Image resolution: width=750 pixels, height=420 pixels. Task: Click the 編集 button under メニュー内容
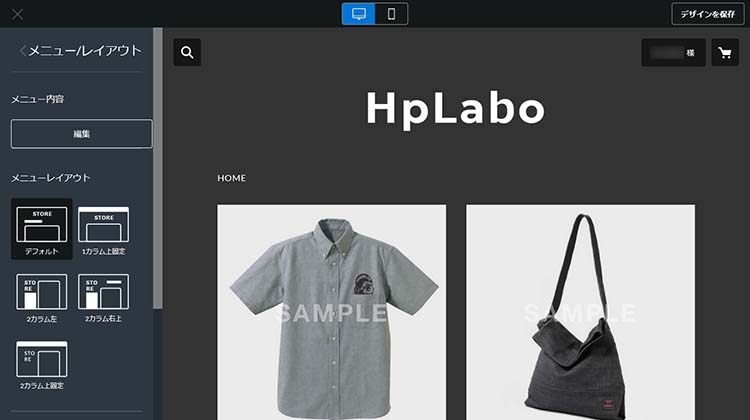82,134
